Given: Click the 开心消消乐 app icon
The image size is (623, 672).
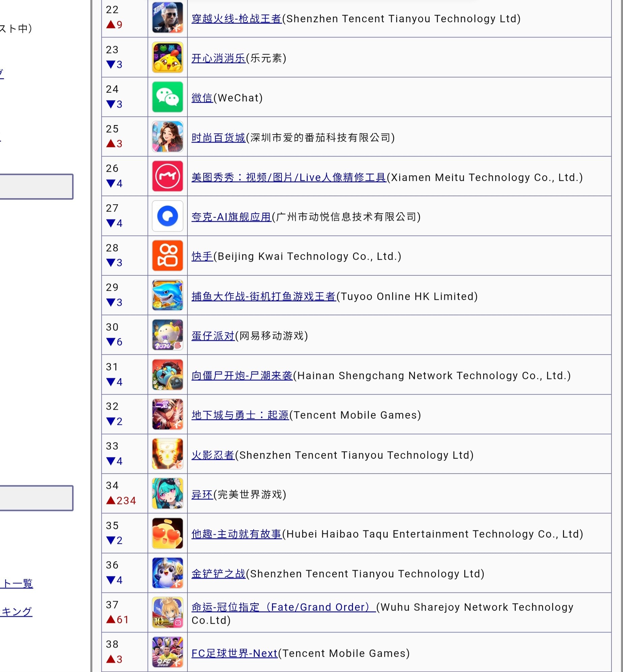Looking at the screenshot, I should [168, 57].
